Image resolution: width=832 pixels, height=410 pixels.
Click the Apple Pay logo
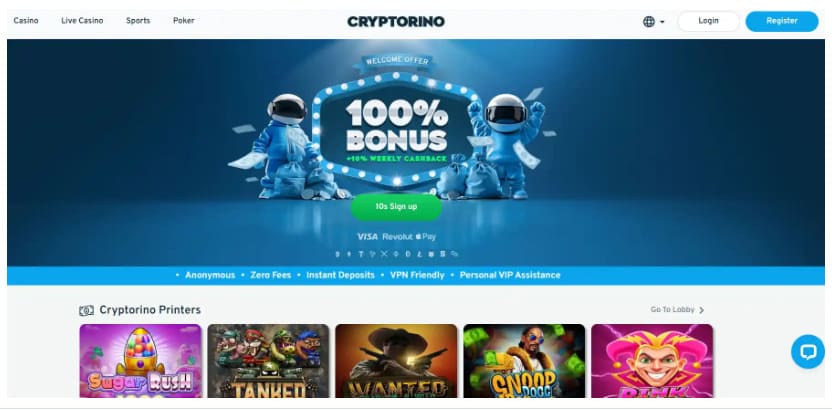tap(426, 237)
